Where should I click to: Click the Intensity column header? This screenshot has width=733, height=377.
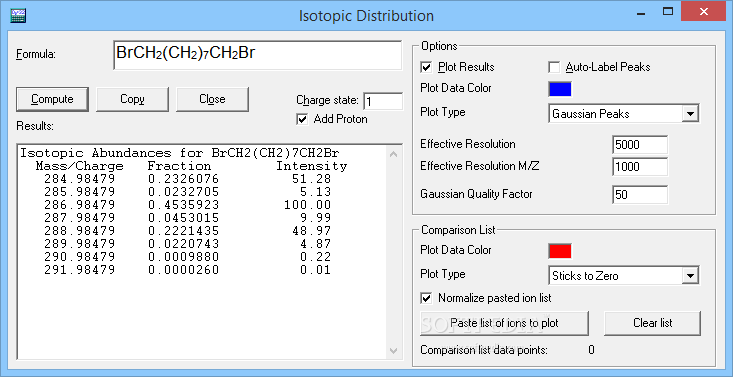pos(311,167)
